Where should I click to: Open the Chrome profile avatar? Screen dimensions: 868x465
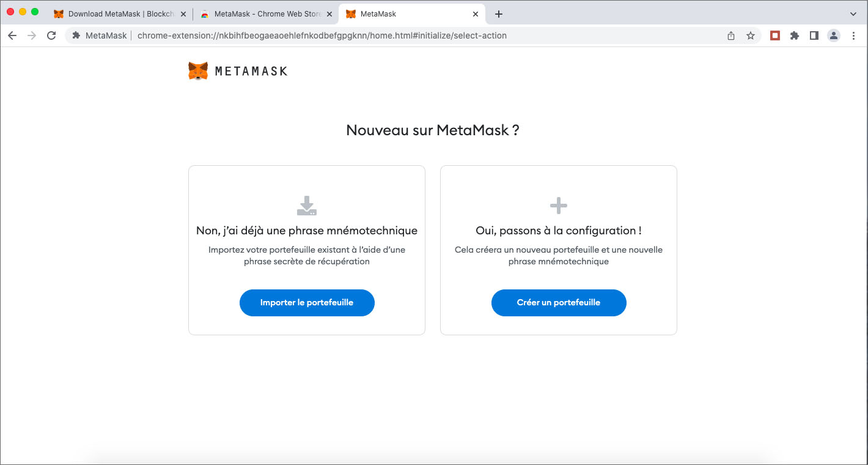[834, 35]
